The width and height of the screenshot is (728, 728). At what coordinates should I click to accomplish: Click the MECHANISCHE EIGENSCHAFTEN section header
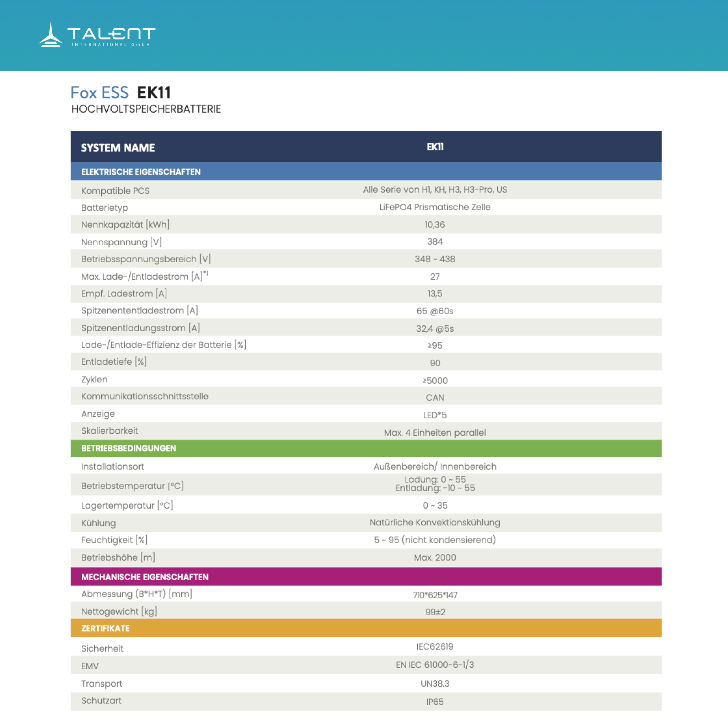[x=145, y=577]
